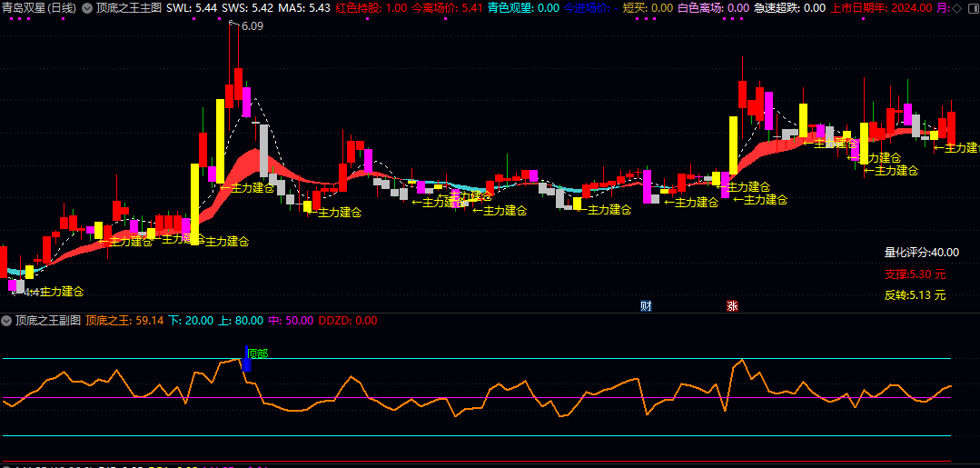Click the 红色持股 indicator value label
This screenshot has height=468, width=980.
371,7
